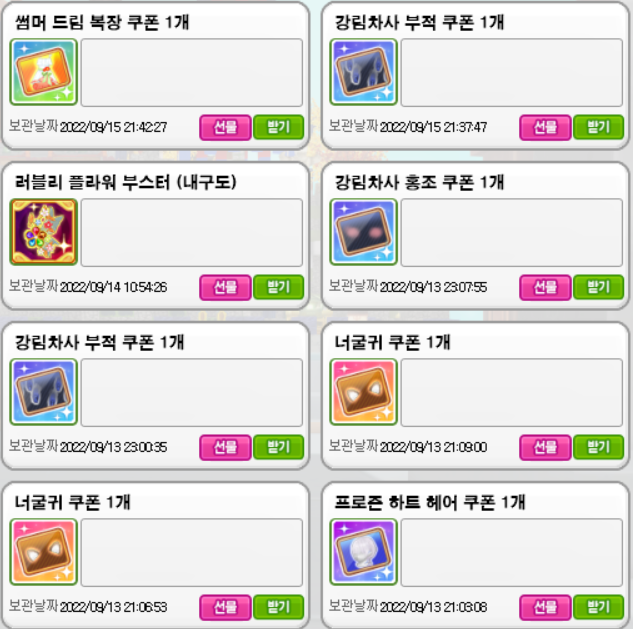Receive the 너굴귀 쿠폰 stored at 21:09:00

click(598, 447)
